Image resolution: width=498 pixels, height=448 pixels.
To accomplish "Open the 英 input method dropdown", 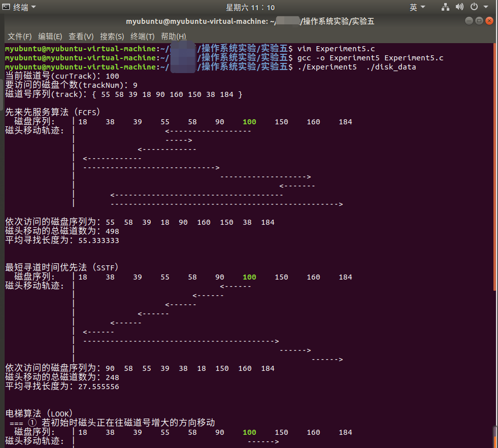I will [x=417, y=7].
